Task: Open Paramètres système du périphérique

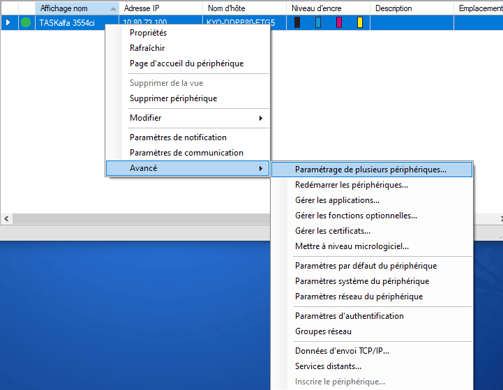Action: pos(372,281)
